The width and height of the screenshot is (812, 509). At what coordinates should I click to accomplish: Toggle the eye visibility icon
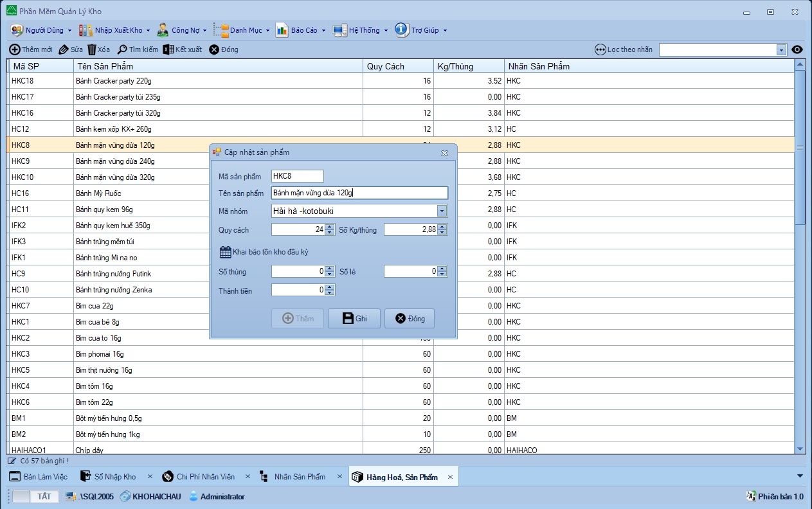(x=797, y=49)
